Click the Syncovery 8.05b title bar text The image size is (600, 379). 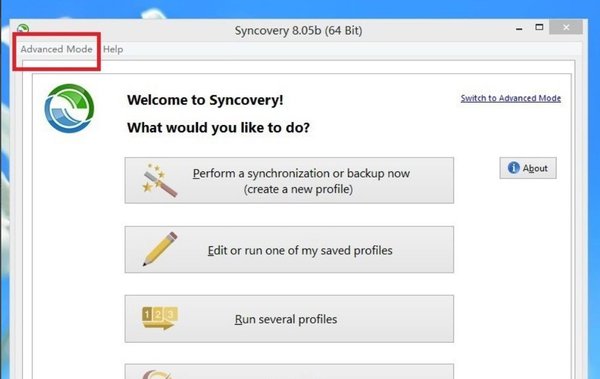[x=298, y=30]
